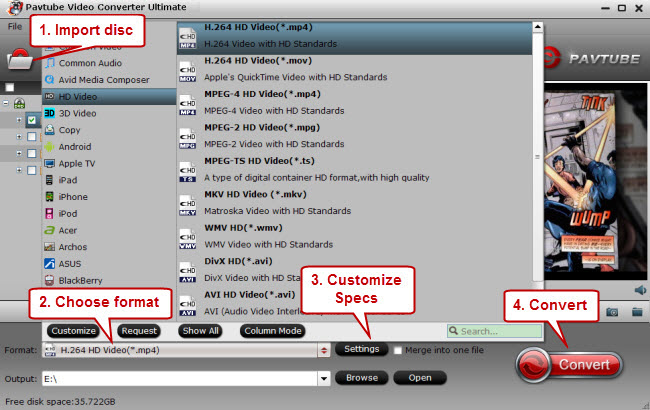Collapse the disc root tree node
The image size is (650, 410).
(6, 102)
